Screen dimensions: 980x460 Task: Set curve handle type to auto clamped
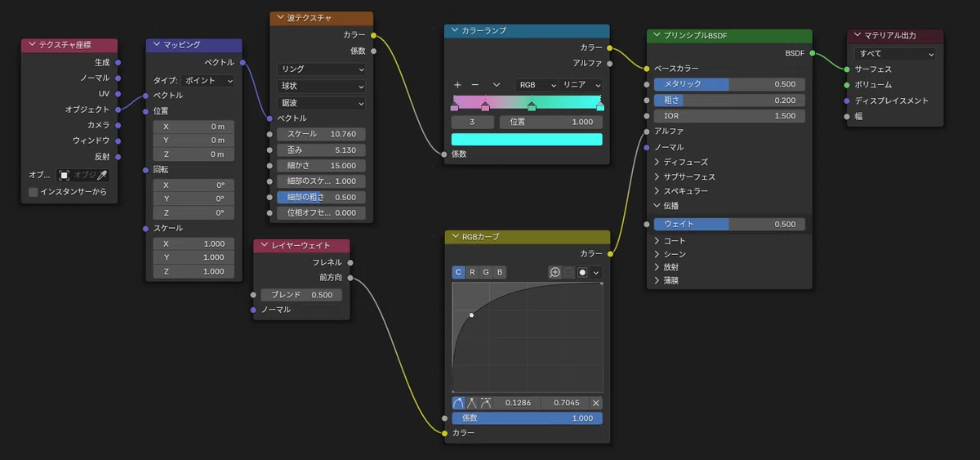point(486,403)
